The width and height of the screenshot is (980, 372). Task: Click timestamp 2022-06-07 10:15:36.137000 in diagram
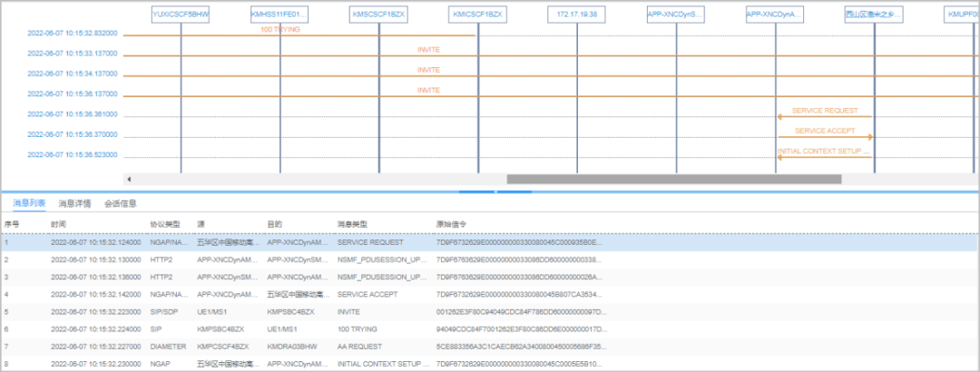73,94
